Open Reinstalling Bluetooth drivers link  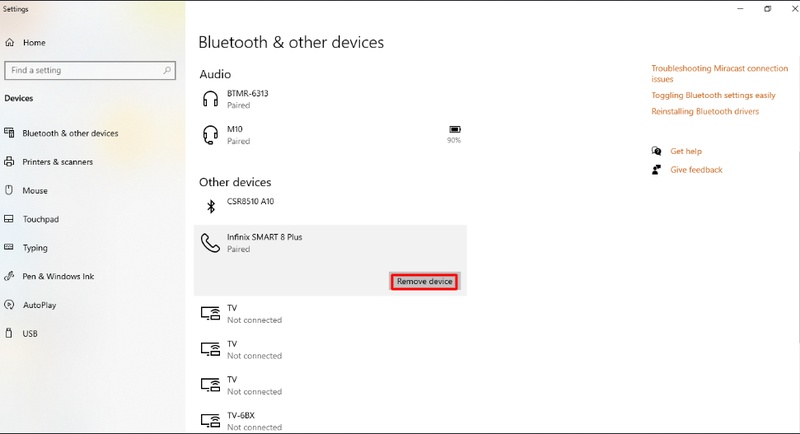[x=705, y=111]
